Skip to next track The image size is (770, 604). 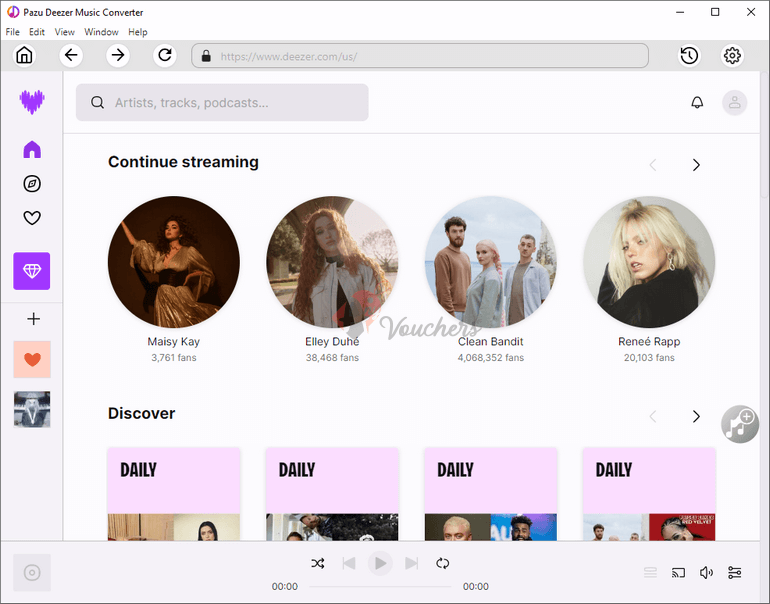pyautogui.click(x=412, y=563)
